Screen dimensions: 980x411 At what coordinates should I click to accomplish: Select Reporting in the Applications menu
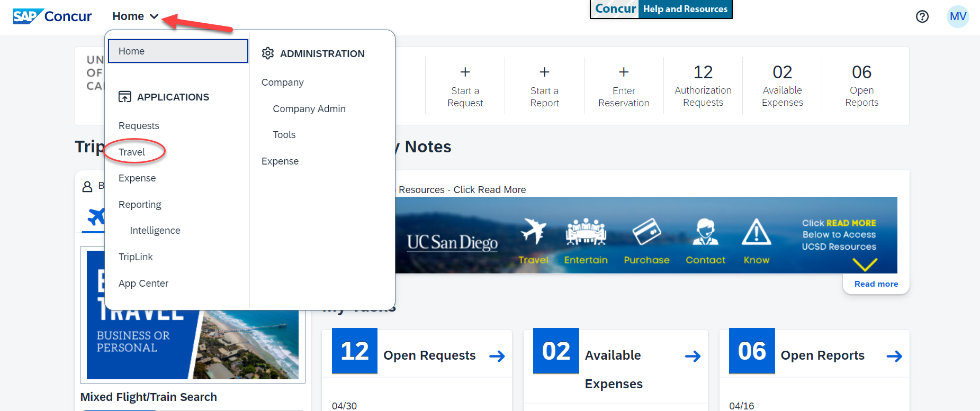pyautogui.click(x=140, y=205)
